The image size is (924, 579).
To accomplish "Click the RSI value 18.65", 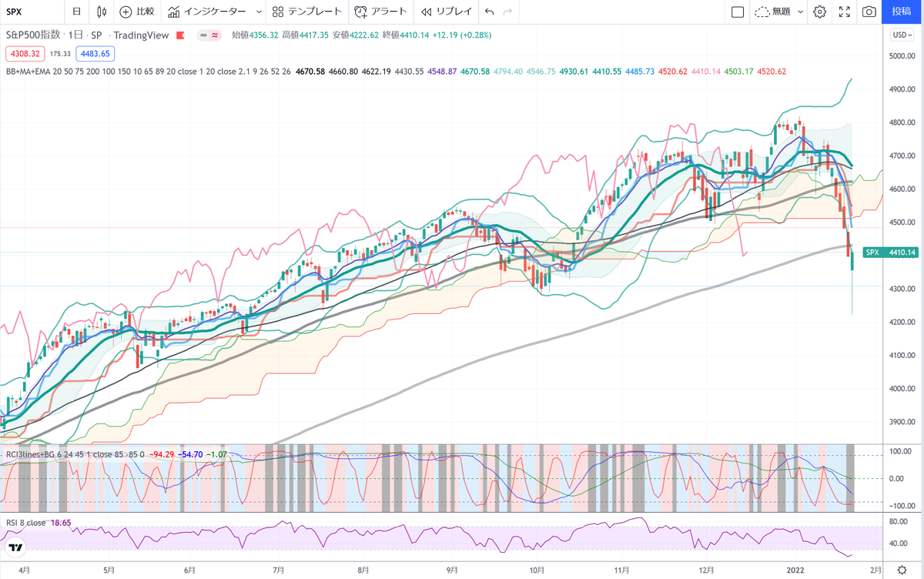I will coord(62,523).
